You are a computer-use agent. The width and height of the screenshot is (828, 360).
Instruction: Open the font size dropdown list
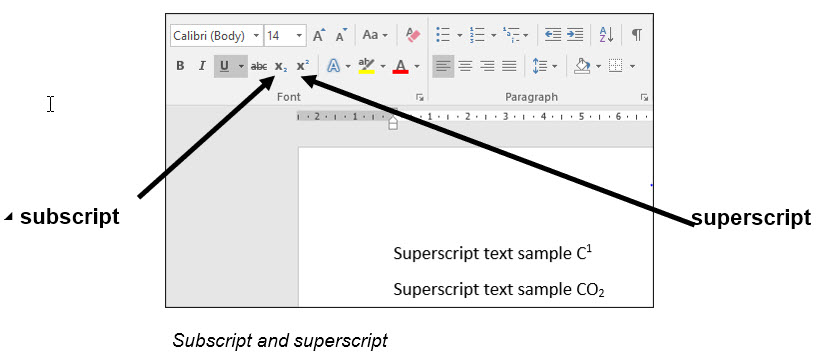coord(299,36)
